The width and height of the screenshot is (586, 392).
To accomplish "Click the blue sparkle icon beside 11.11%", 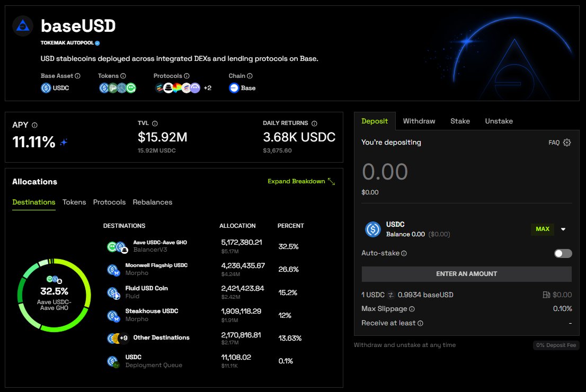I will pos(64,142).
